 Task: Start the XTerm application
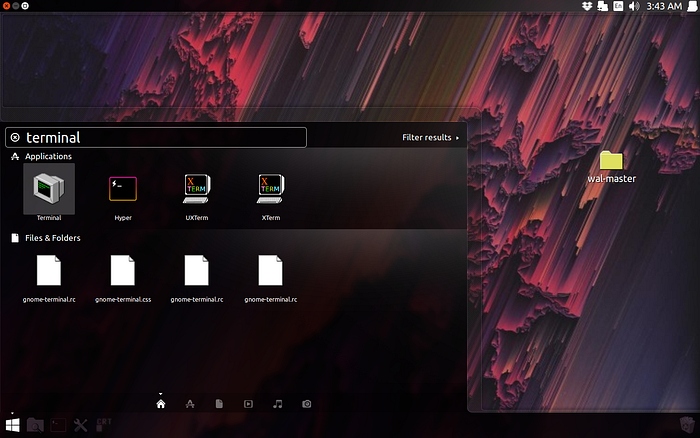[x=271, y=189]
